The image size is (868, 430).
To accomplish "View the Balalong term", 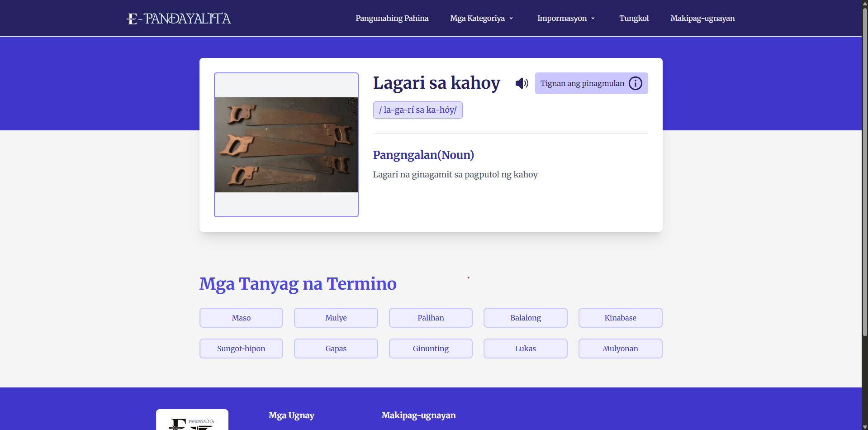I will pyautogui.click(x=525, y=318).
